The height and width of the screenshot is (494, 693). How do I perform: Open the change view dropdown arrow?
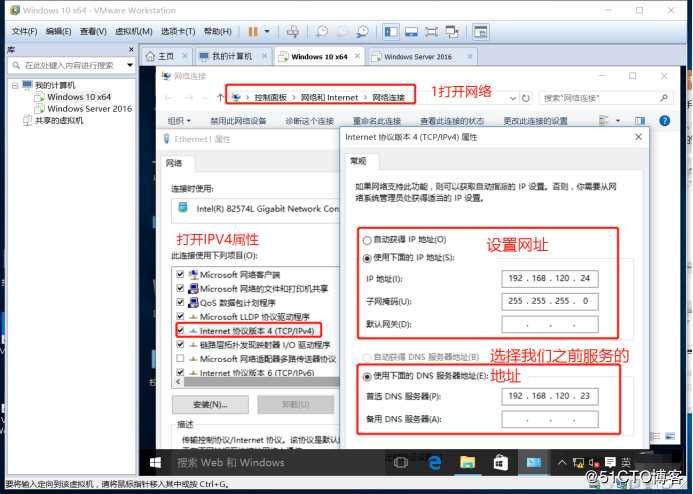click(618, 121)
